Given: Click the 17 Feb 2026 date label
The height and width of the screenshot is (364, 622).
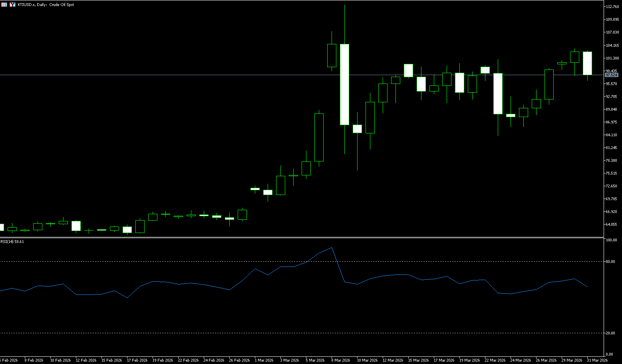Looking at the screenshot, I should pos(137,360).
